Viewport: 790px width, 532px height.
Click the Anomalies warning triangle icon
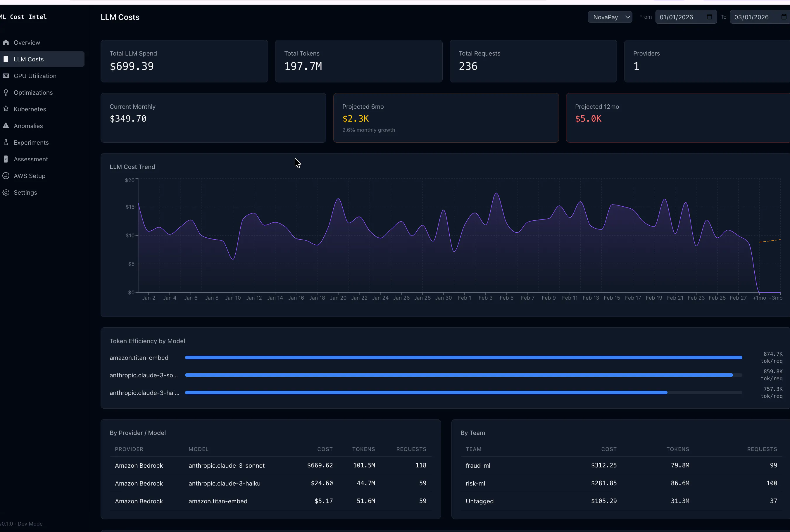tap(6, 125)
